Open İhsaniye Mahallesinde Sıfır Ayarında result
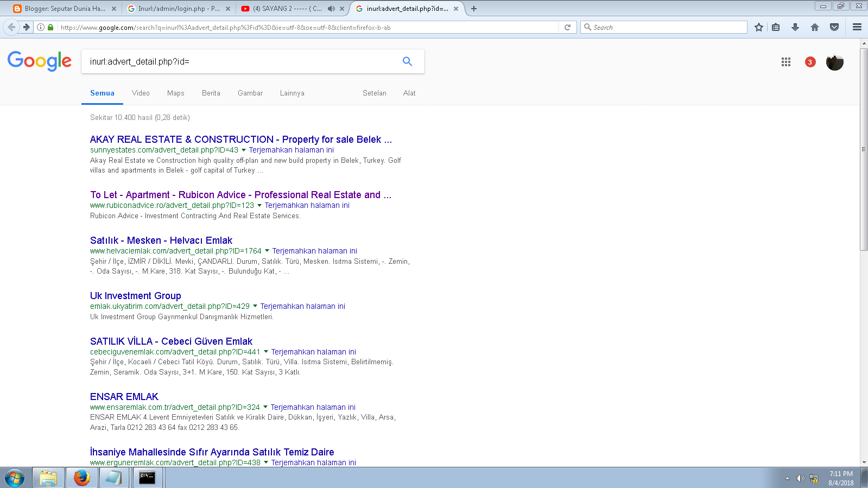 tap(212, 452)
